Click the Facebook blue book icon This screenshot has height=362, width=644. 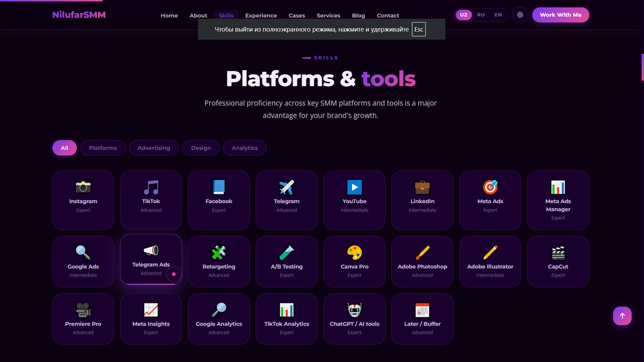coord(219,187)
